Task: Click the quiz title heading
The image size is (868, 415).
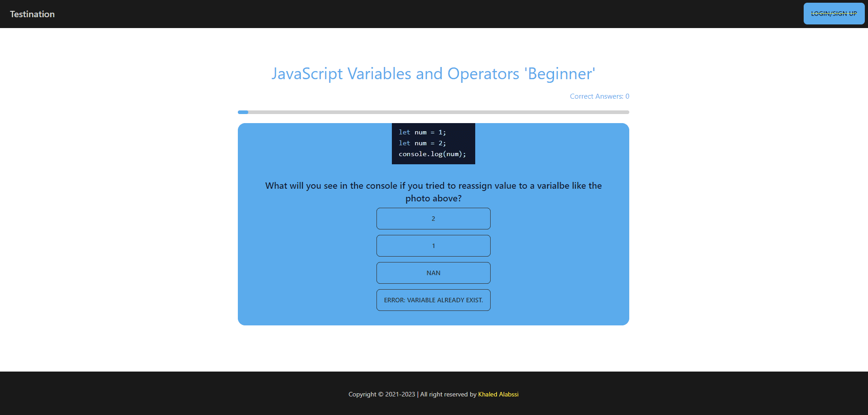Action: point(433,74)
